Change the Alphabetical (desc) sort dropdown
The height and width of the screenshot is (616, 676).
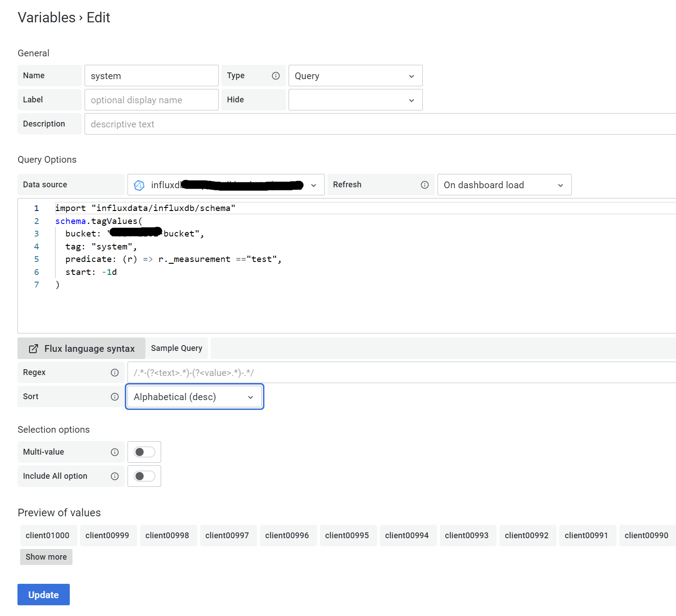[x=194, y=397]
